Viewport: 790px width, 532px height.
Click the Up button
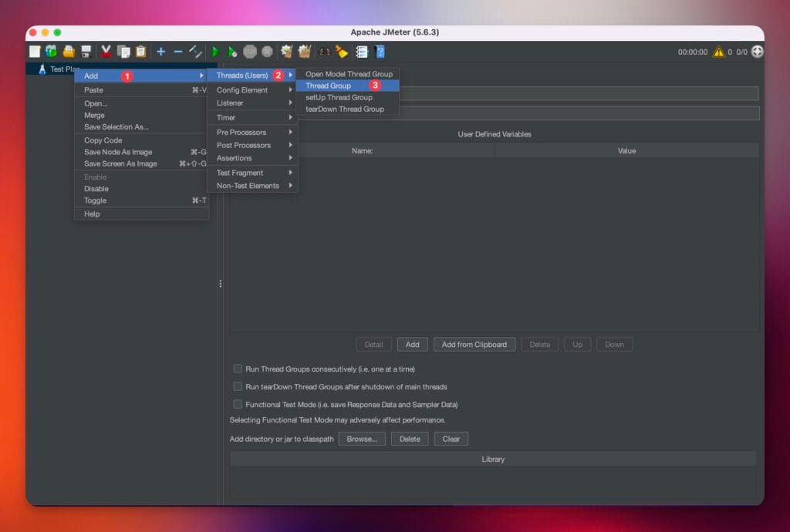pyautogui.click(x=577, y=345)
